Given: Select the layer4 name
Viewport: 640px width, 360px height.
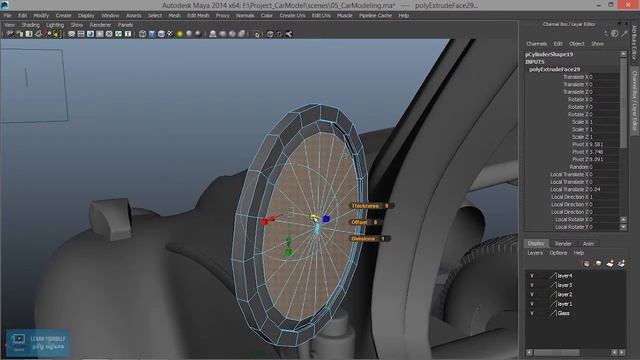Looking at the screenshot, I should coord(564,276).
